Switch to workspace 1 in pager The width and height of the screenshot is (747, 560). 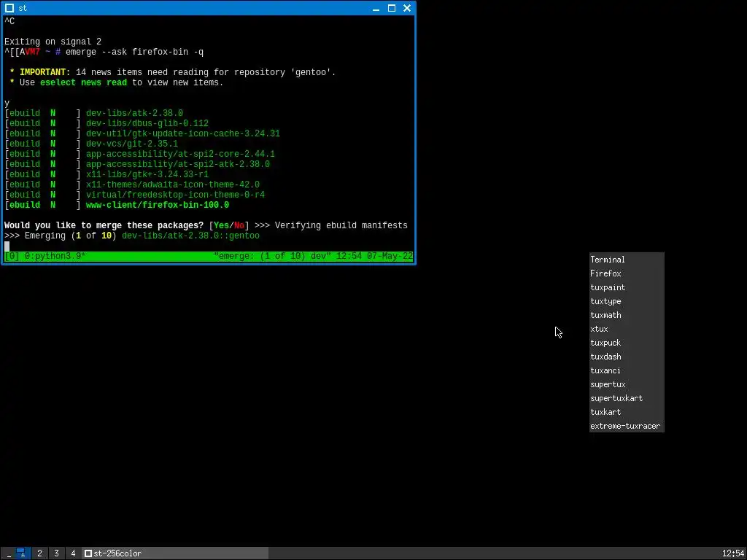[23, 553]
